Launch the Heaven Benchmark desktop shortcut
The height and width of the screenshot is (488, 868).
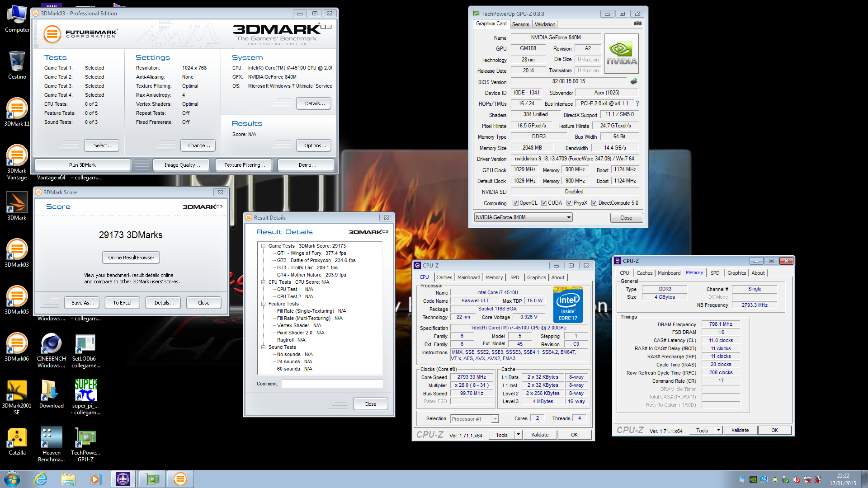pyautogui.click(x=51, y=444)
